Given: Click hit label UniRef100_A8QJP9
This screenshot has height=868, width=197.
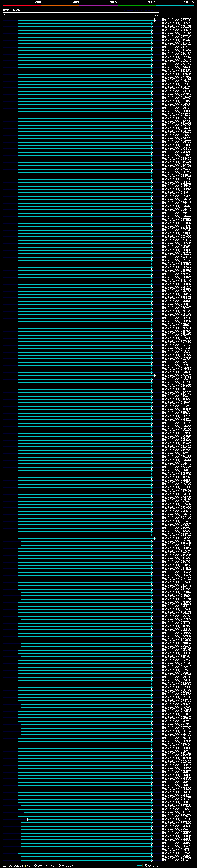Looking at the screenshot, I should point(177,690).
